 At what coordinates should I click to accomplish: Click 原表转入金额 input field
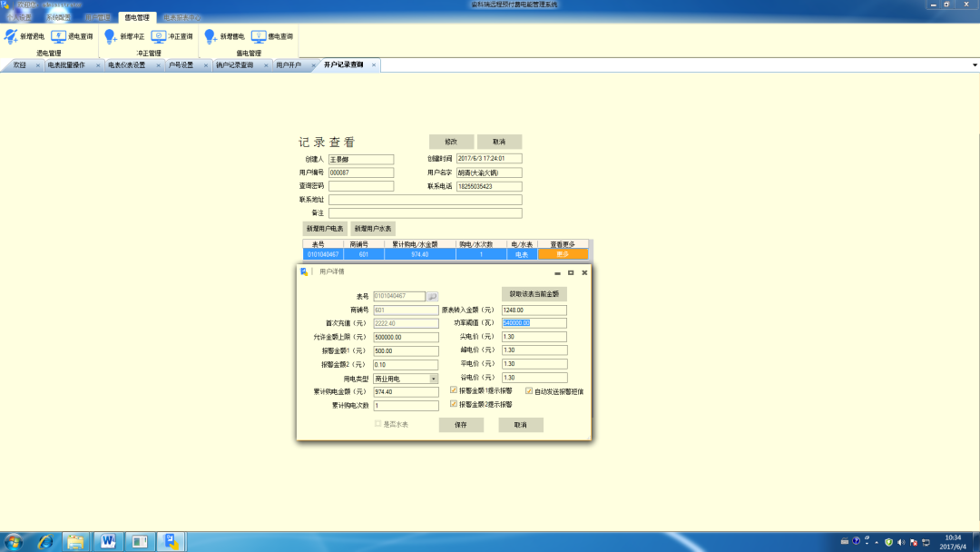pyautogui.click(x=534, y=310)
